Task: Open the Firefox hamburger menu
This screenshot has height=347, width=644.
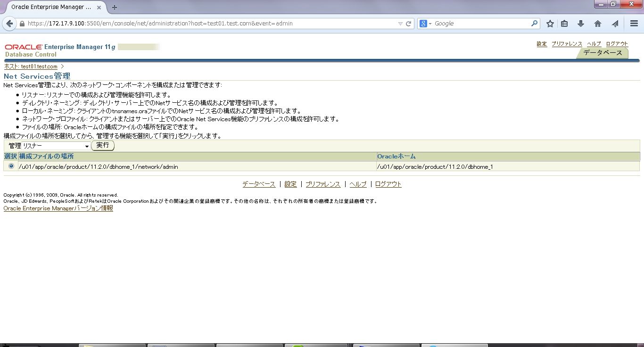Action: click(634, 24)
